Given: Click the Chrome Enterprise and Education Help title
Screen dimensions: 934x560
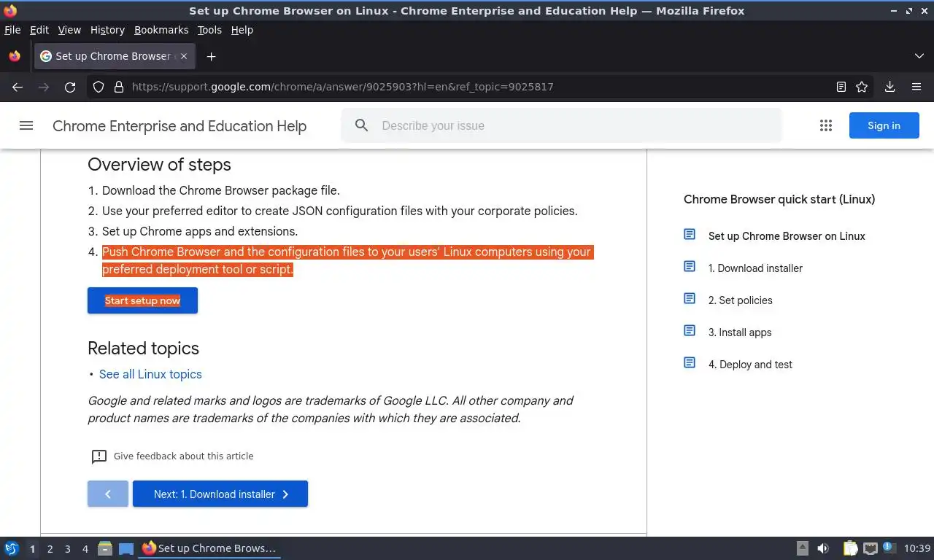Looking at the screenshot, I should pyautogui.click(x=180, y=126).
